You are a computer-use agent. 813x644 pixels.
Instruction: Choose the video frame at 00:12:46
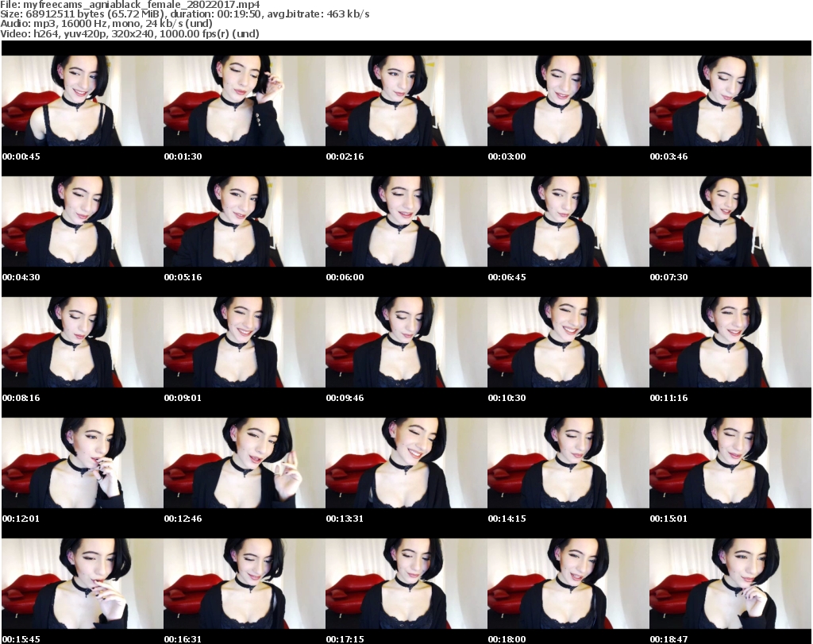tap(245, 463)
